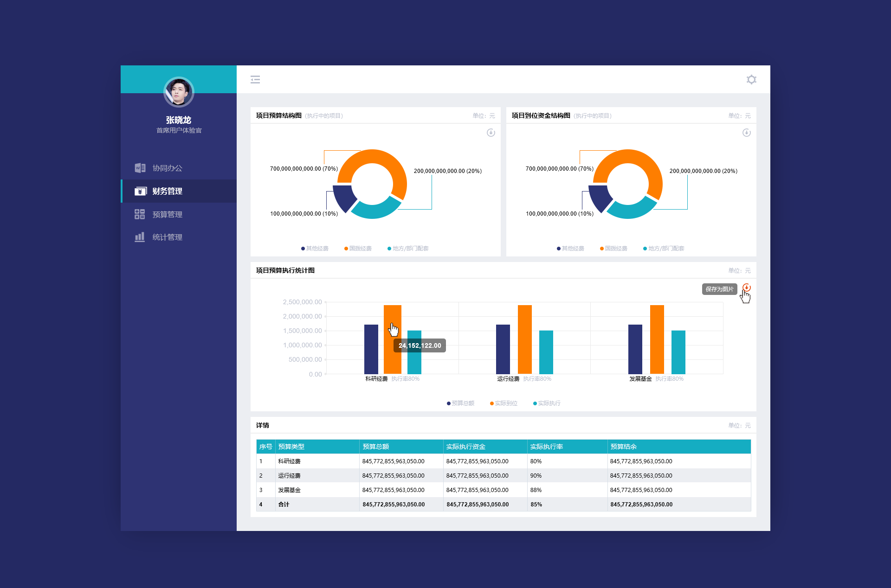Click the 财务管理 yen icon
This screenshot has height=588, width=891.
point(140,191)
